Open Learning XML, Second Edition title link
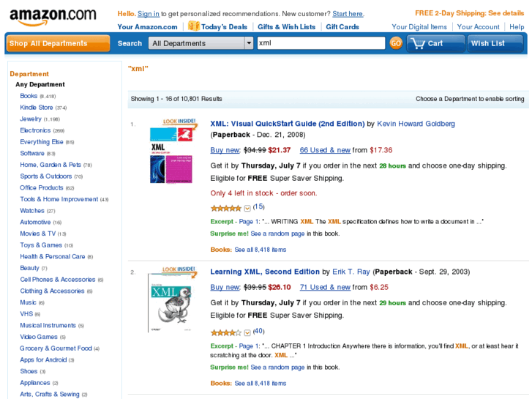The height and width of the screenshot is (399, 532). point(265,272)
